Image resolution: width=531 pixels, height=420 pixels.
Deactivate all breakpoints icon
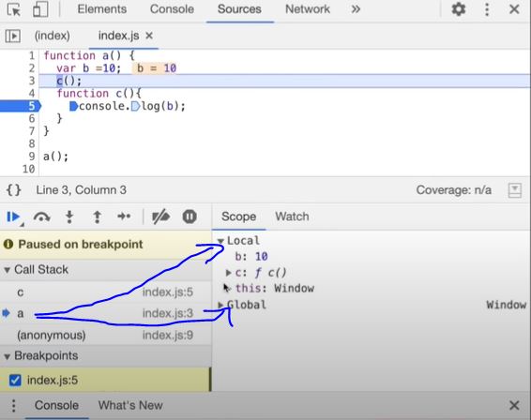pyautogui.click(x=160, y=217)
